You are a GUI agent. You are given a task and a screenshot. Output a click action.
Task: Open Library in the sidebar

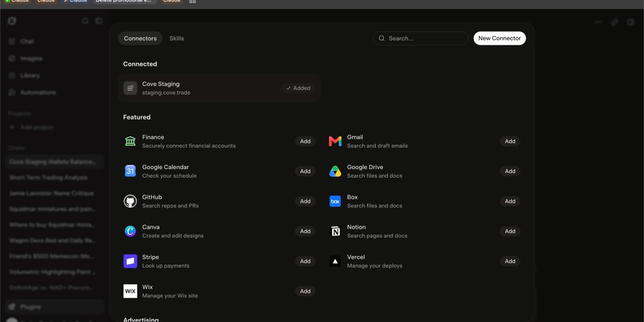click(30, 75)
